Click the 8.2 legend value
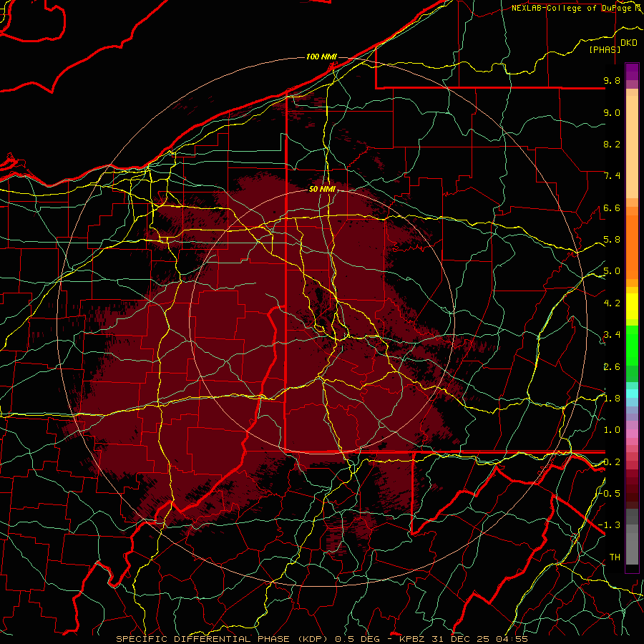This screenshot has height=644, width=644. (612, 145)
